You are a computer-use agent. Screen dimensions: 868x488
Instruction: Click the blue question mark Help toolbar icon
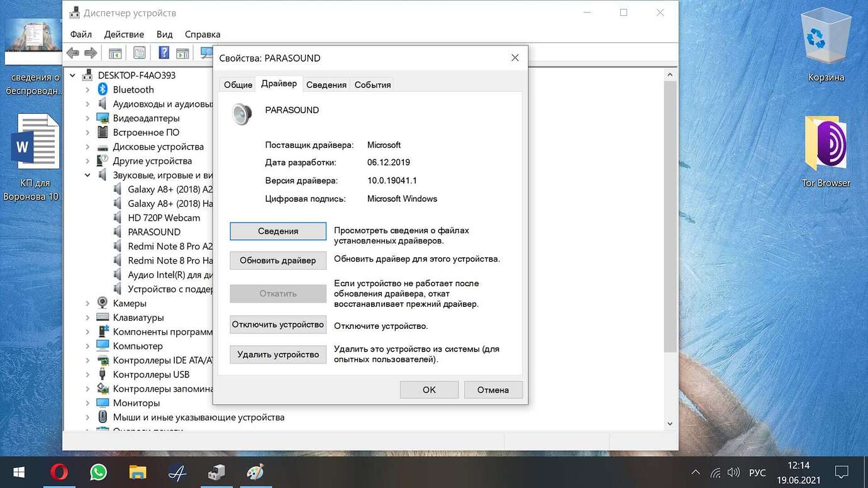tap(164, 53)
